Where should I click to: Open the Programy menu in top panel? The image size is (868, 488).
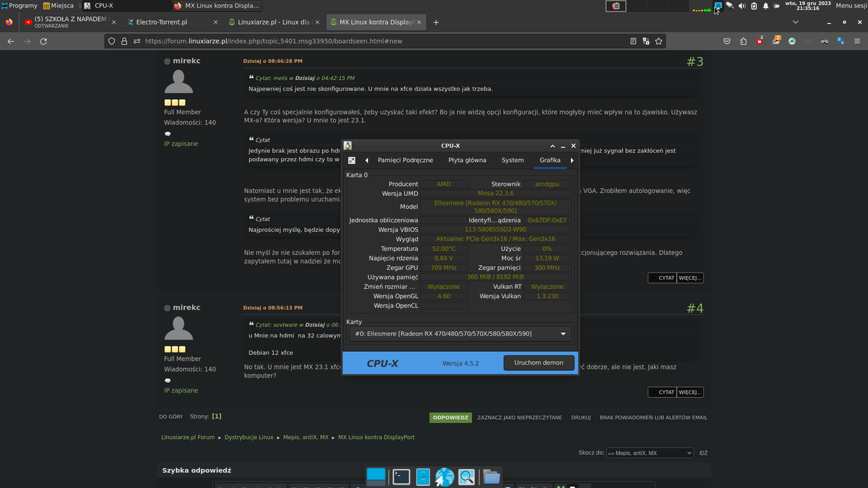tap(19, 5)
